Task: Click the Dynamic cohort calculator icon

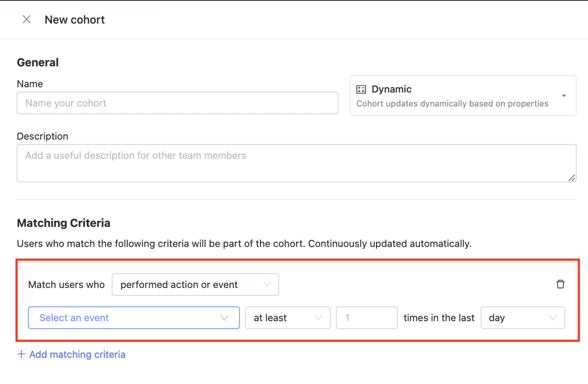Action: pyautogui.click(x=361, y=89)
